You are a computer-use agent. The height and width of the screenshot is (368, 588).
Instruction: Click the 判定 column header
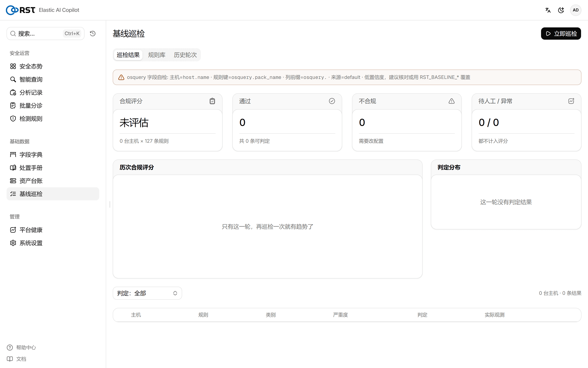(x=422, y=315)
